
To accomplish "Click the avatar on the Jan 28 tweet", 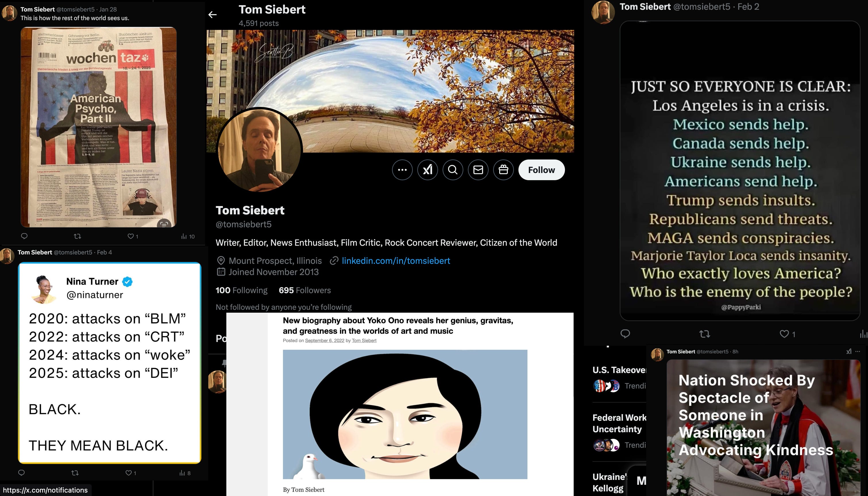I will click(x=9, y=13).
